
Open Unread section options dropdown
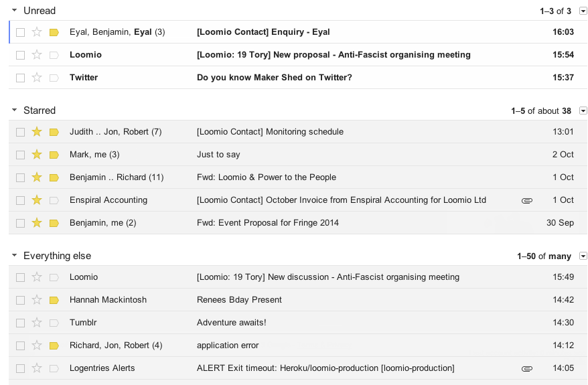[x=583, y=11]
